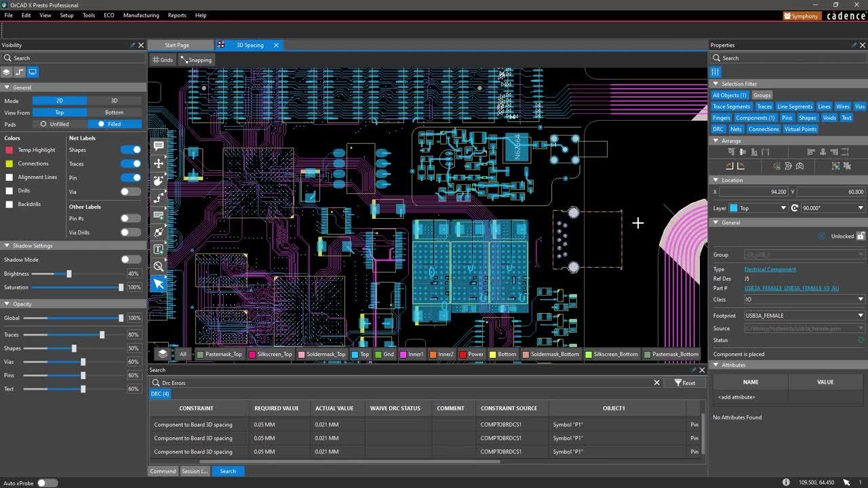Select the Zoom tool in canvas toolbar

coord(158,266)
